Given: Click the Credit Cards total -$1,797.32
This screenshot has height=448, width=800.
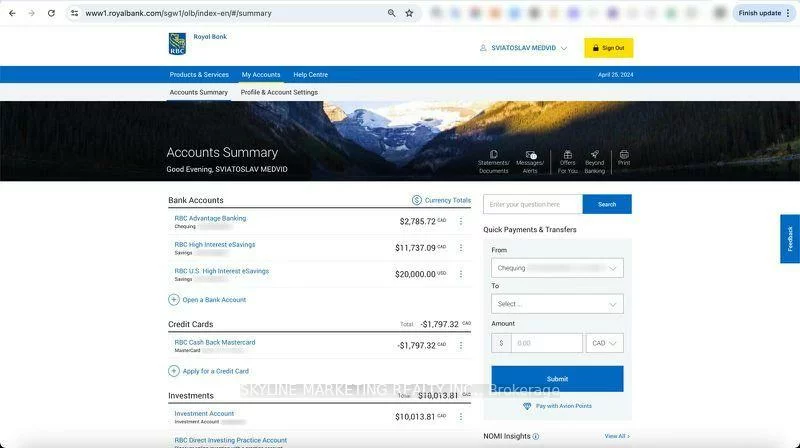Looking at the screenshot, I should click(439, 325).
